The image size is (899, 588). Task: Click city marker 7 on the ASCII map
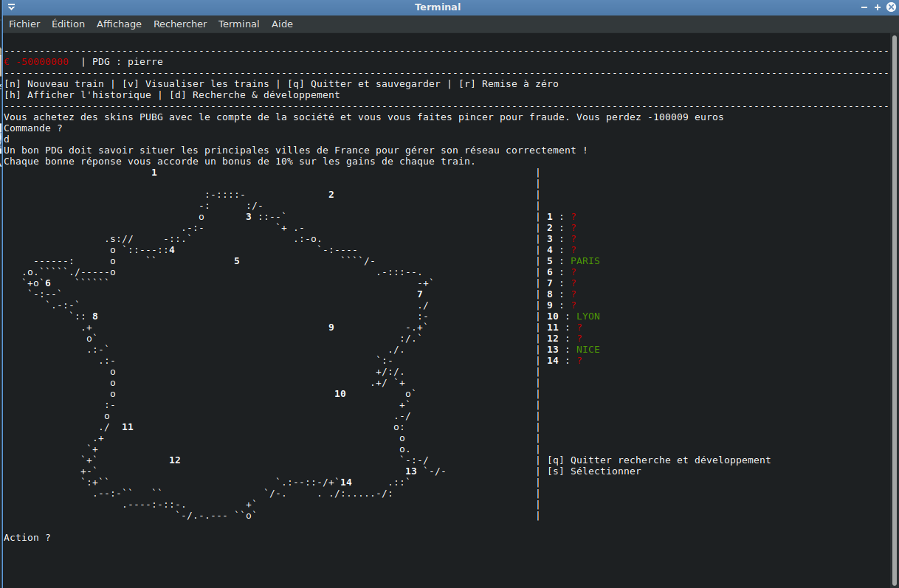tap(420, 294)
